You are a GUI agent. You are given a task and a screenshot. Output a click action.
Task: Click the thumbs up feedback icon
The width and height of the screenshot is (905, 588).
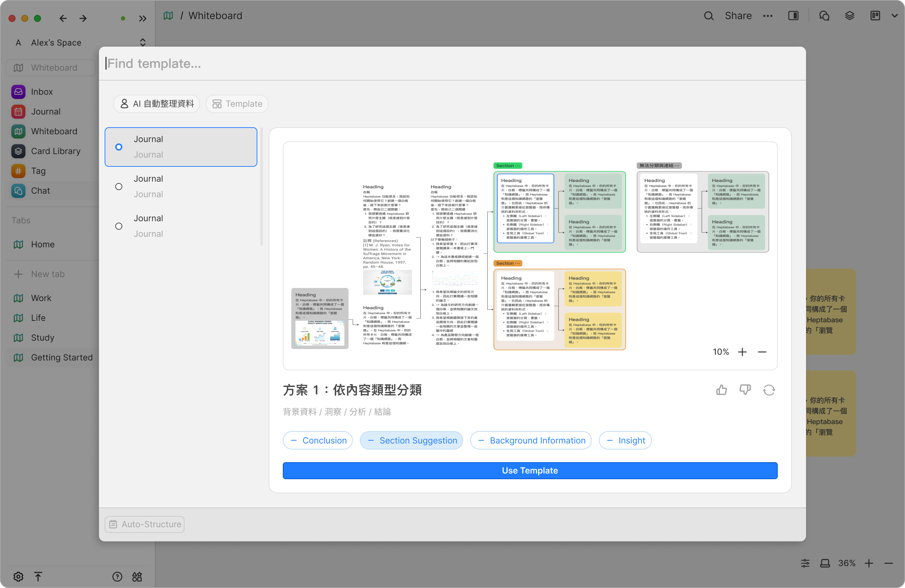click(x=721, y=390)
